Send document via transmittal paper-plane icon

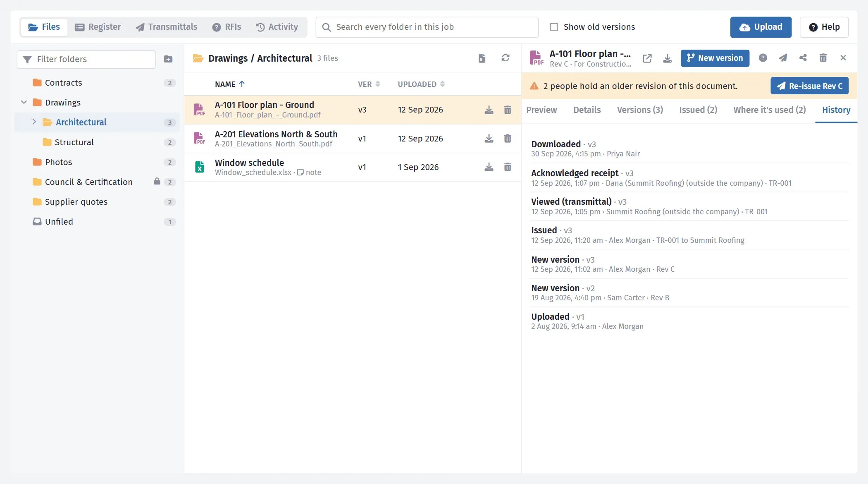(783, 58)
